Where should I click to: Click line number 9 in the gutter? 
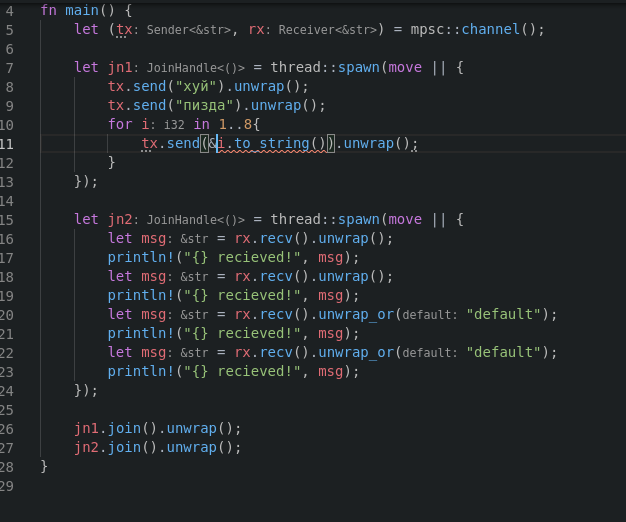coord(10,106)
